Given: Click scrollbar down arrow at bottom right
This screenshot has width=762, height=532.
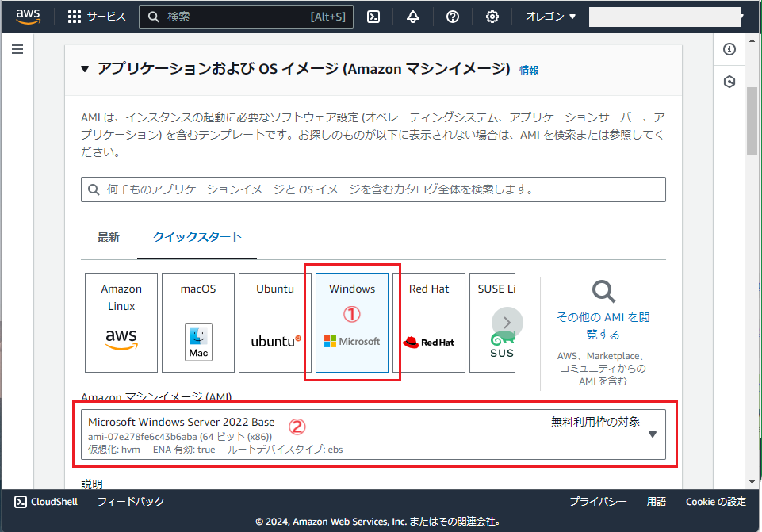Looking at the screenshot, I should (752, 482).
